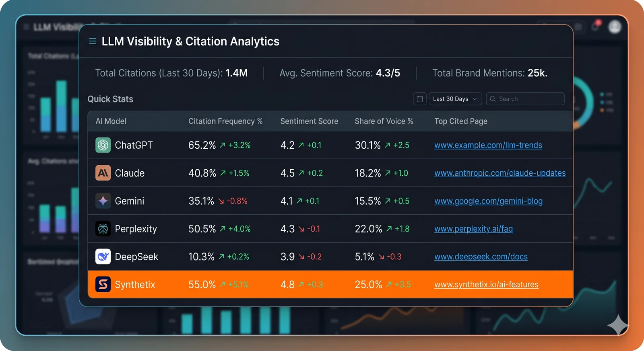Sort by Citation Frequency % column header
Image resolution: width=644 pixels, height=351 pixels.
(225, 121)
